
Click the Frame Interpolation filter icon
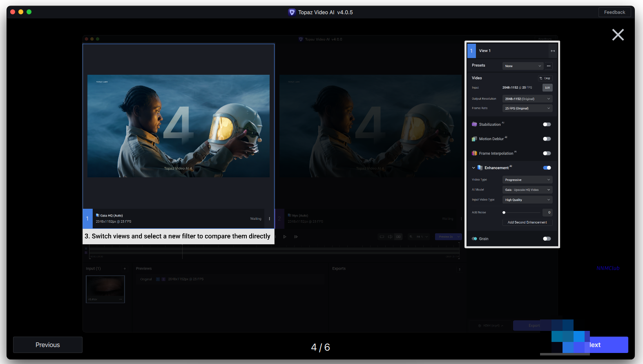coord(474,154)
